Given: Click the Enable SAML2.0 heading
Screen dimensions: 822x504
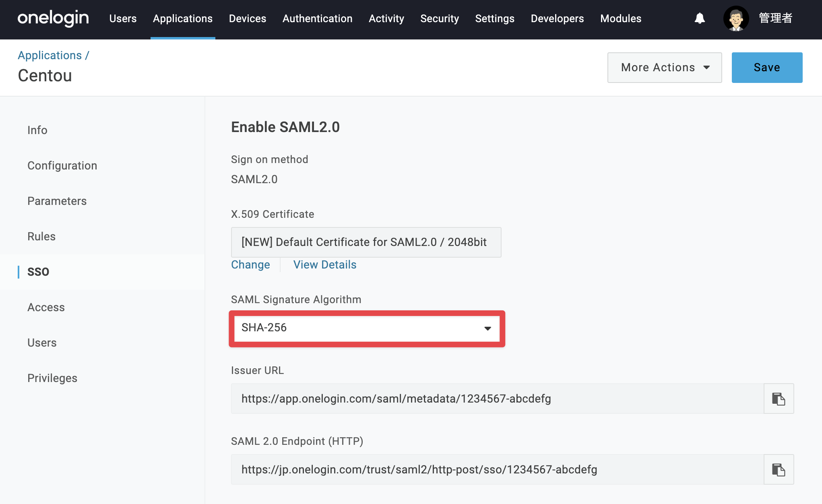Looking at the screenshot, I should click(285, 127).
